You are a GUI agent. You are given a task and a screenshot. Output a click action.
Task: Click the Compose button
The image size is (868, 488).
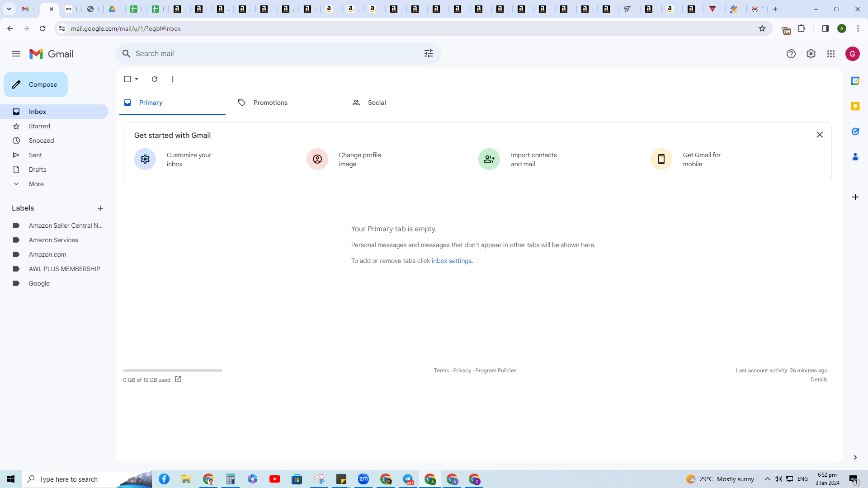point(36,84)
